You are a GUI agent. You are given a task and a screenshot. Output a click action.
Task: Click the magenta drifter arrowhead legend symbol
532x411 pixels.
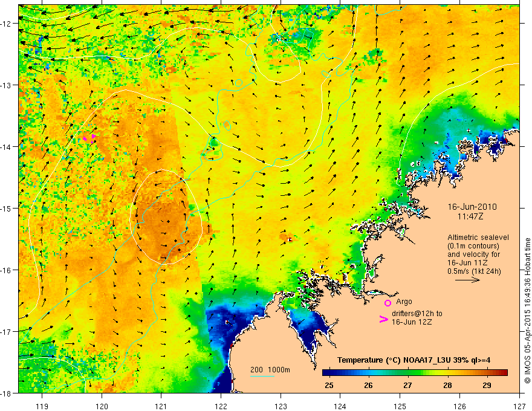click(x=383, y=319)
